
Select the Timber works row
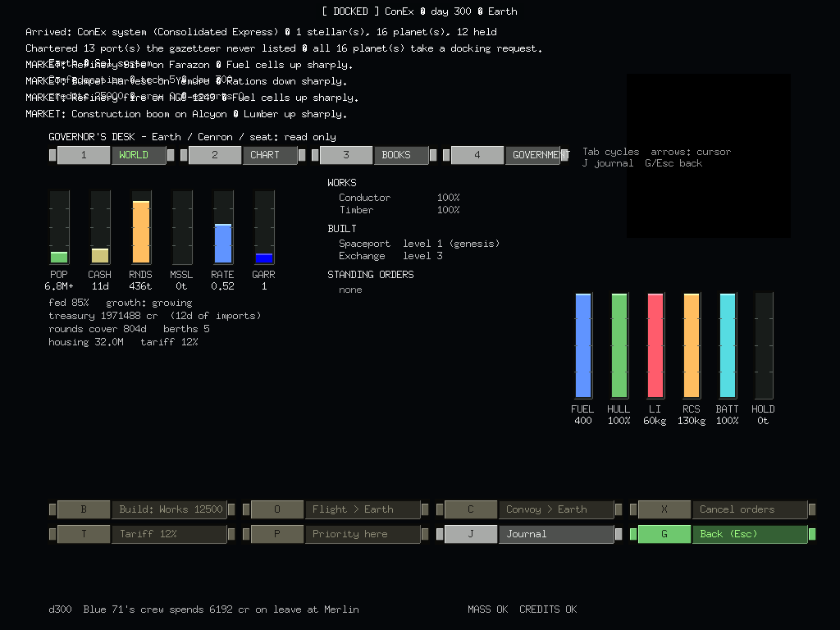coord(399,210)
